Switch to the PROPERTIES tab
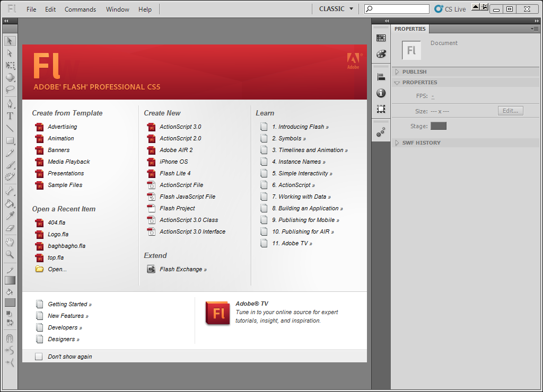The height and width of the screenshot is (392, 543). 410,29
